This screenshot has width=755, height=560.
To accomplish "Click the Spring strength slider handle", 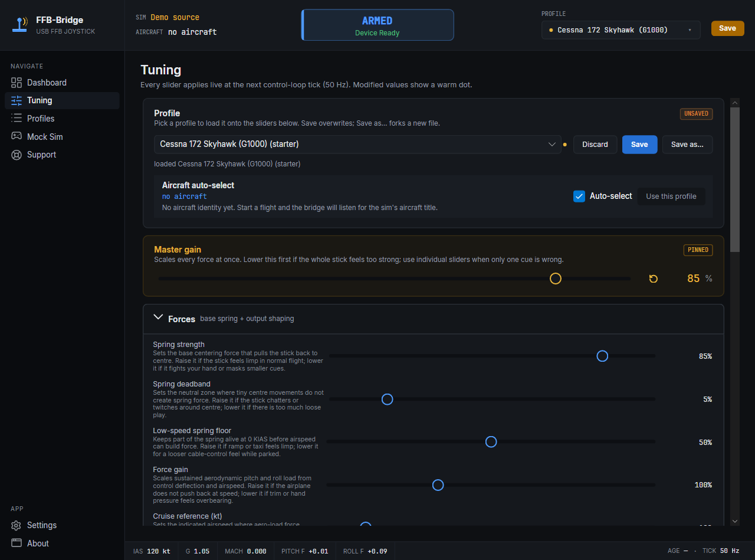I will click(x=602, y=356).
